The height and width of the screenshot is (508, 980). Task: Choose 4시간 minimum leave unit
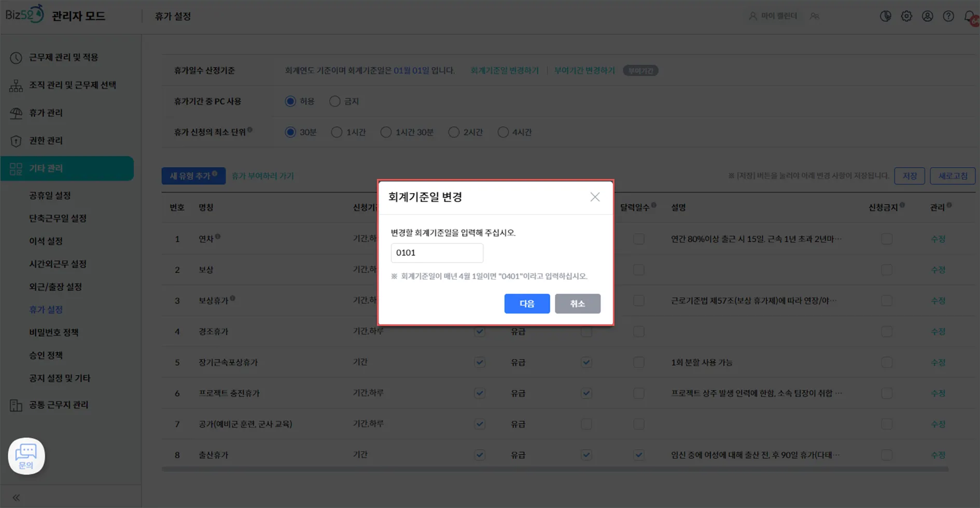pyautogui.click(x=503, y=132)
